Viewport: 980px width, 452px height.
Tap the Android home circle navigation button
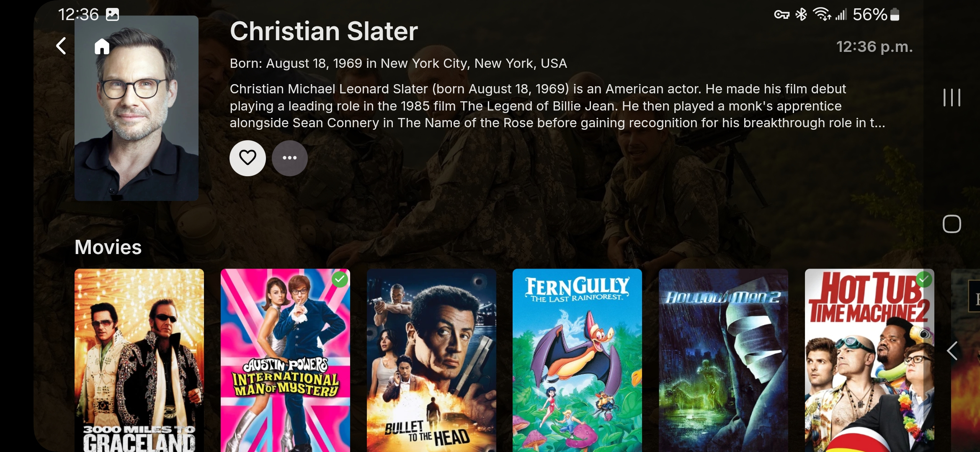pos(952,224)
